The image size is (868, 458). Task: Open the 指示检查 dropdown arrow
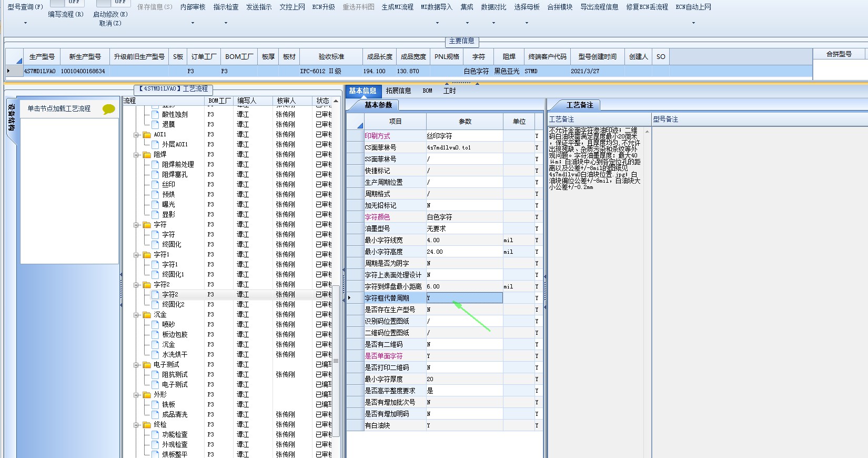[226, 23]
